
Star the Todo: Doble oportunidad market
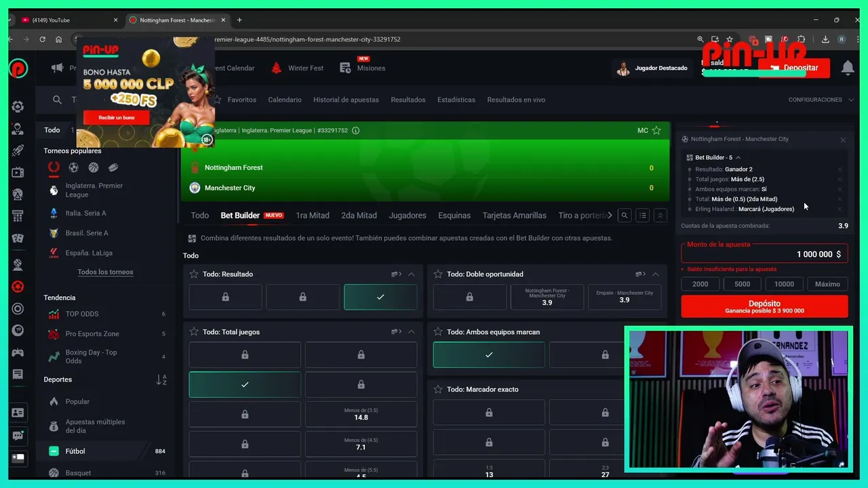click(x=438, y=274)
